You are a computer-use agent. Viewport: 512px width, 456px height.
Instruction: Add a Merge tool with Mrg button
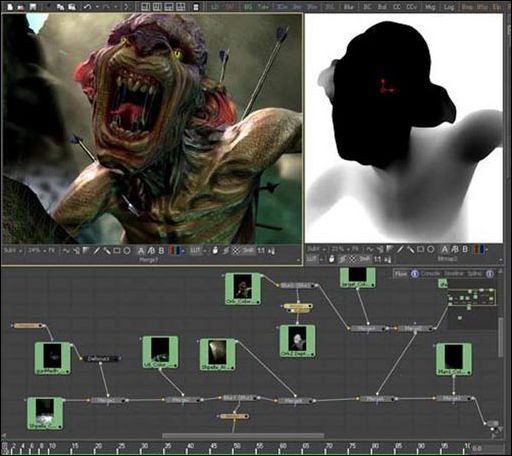coord(429,7)
